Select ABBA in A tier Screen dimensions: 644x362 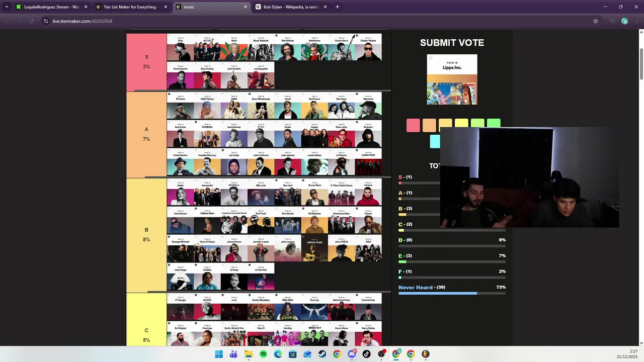[x=234, y=106]
